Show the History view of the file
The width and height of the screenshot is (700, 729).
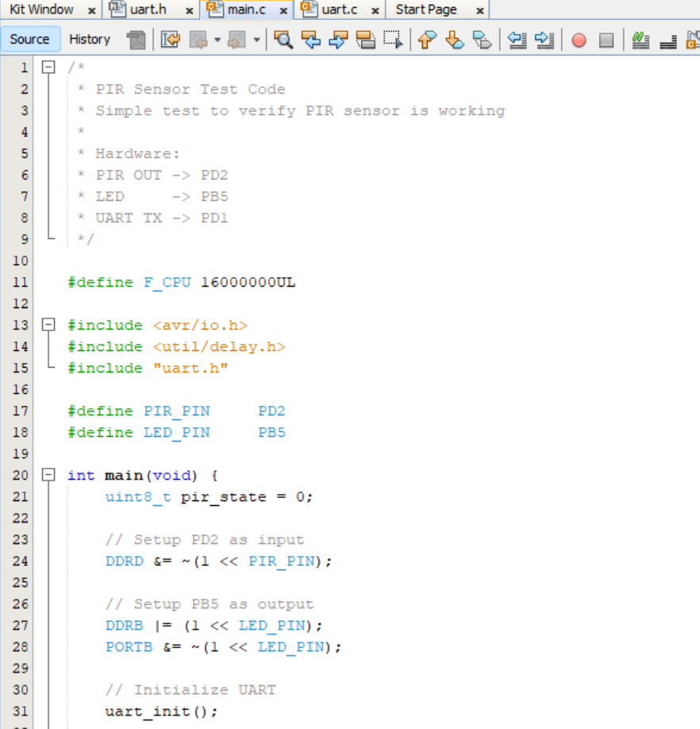(90, 40)
